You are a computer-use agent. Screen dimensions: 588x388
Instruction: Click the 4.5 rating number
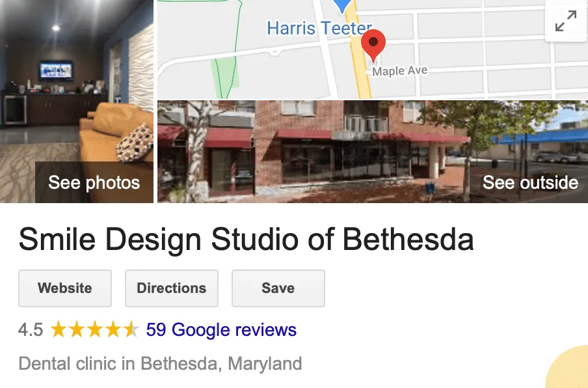(x=31, y=330)
